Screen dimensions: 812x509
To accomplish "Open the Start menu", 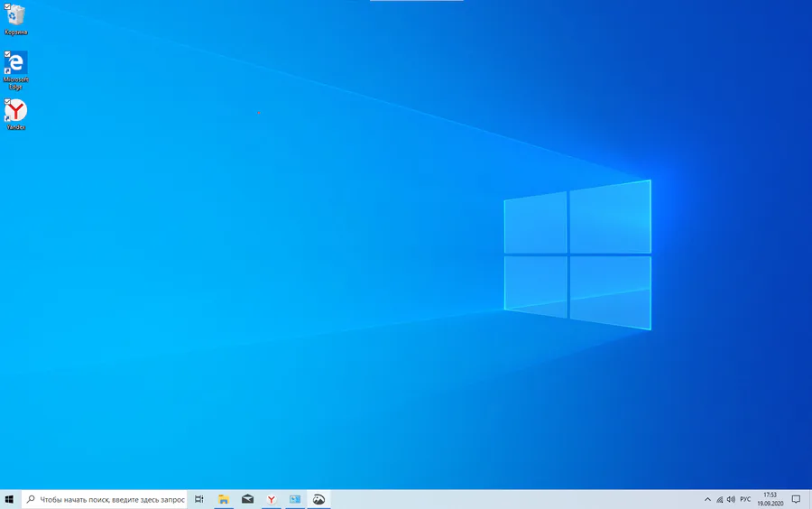I will tap(9, 500).
